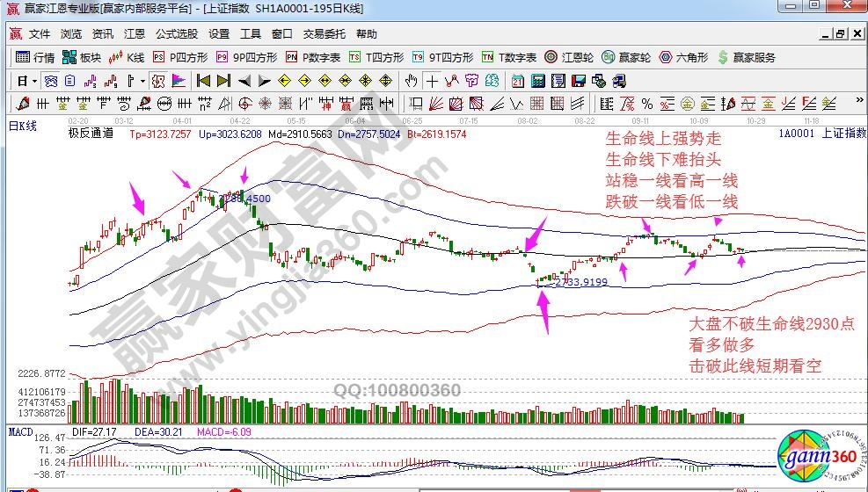Screen dimensions: 868x492
Task: Expand the dropdown beside the flag tool
Action: point(143,81)
